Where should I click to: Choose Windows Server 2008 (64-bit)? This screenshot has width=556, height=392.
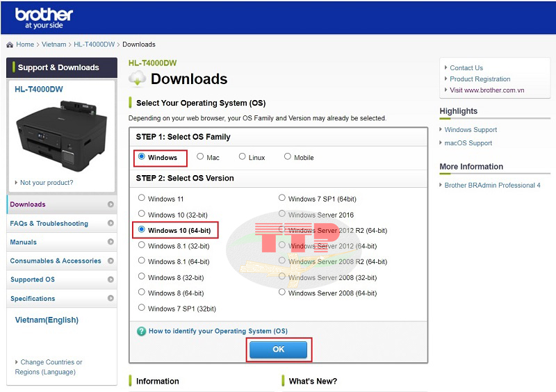(282, 292)
